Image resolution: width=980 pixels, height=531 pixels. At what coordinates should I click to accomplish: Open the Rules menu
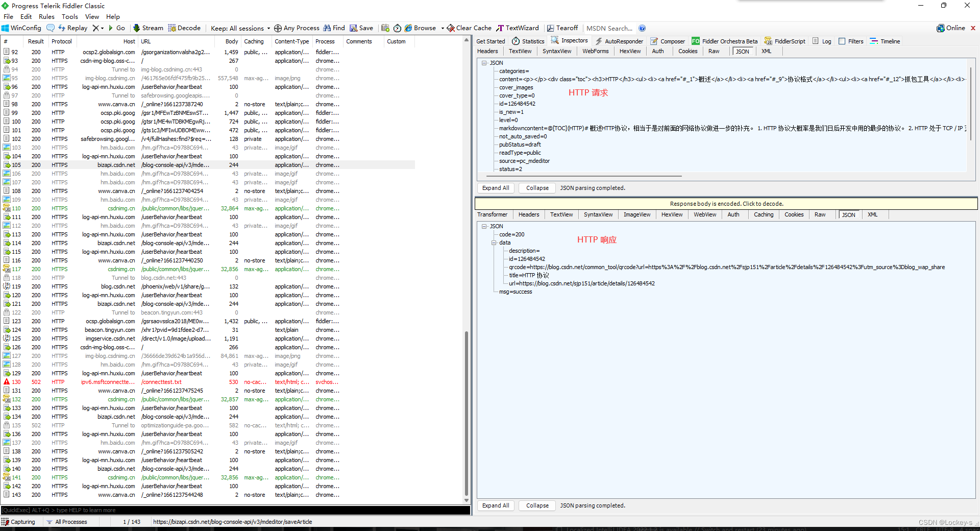click(x=46, y=16)
